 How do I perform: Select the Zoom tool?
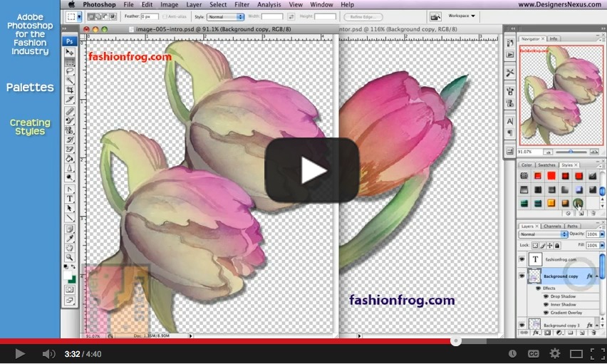click(70, 257)
